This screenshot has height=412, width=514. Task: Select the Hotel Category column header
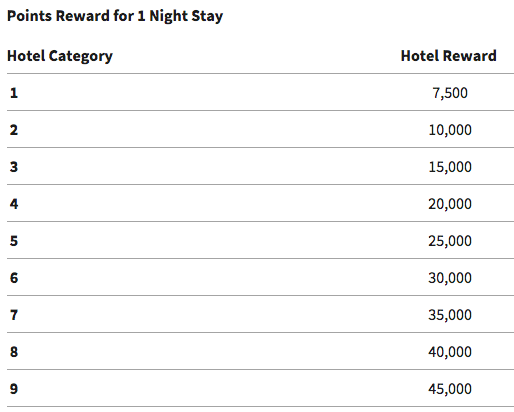coord(60,56)
